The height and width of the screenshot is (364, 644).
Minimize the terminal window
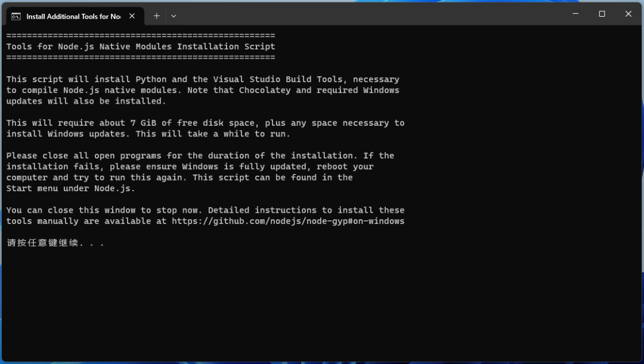point(575,14)
